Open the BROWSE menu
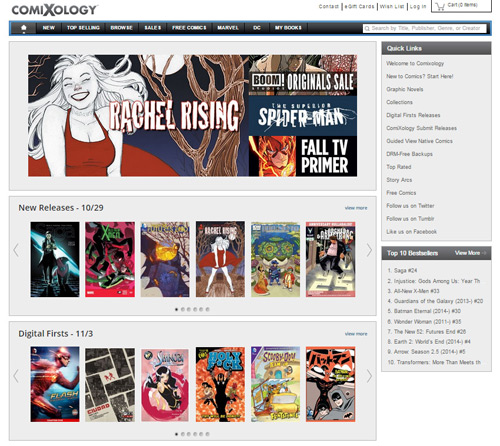 [122, 28]
